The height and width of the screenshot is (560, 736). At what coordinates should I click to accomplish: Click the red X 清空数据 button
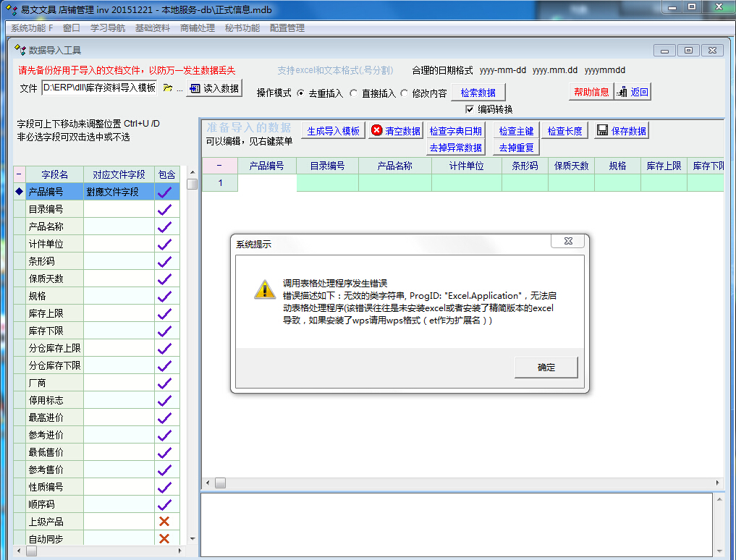pos(395,131)
